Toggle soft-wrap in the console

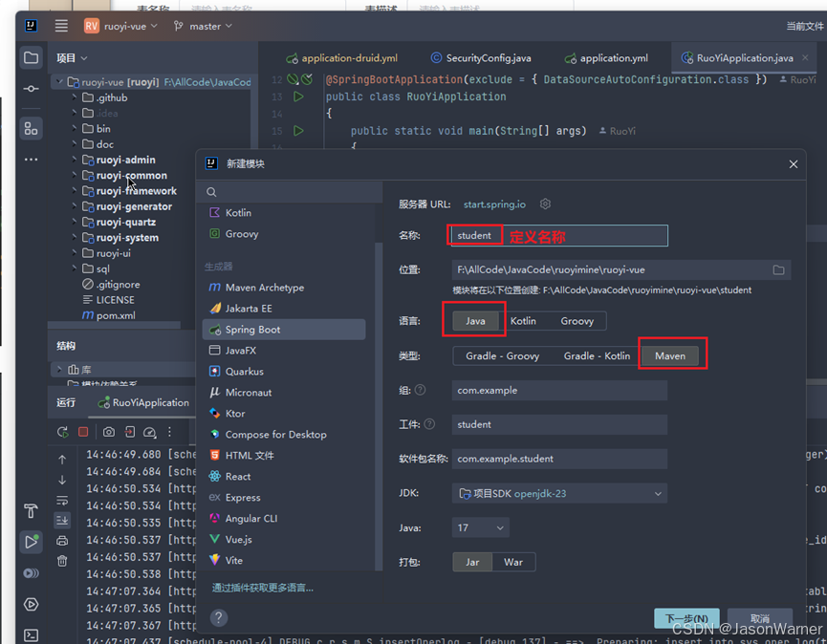62,500
